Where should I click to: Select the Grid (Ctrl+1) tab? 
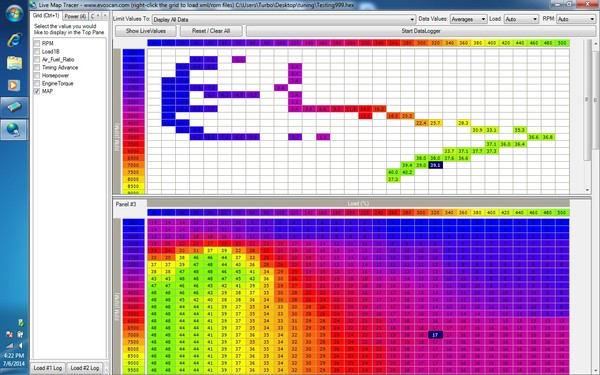click(46, 16)
